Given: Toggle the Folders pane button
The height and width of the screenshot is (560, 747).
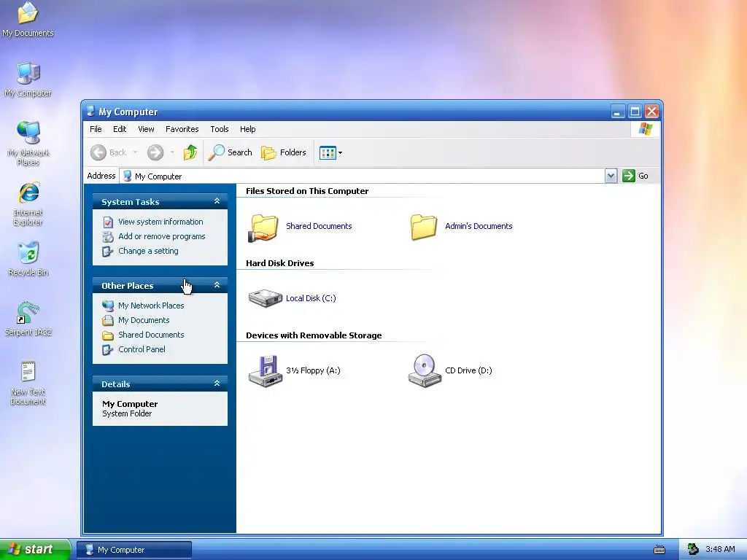Looking at the screenshot, I should (x=284, y=152).
